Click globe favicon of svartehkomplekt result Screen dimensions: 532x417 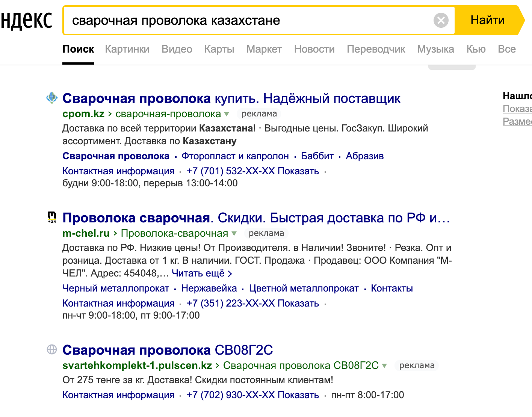coord(51,349)
